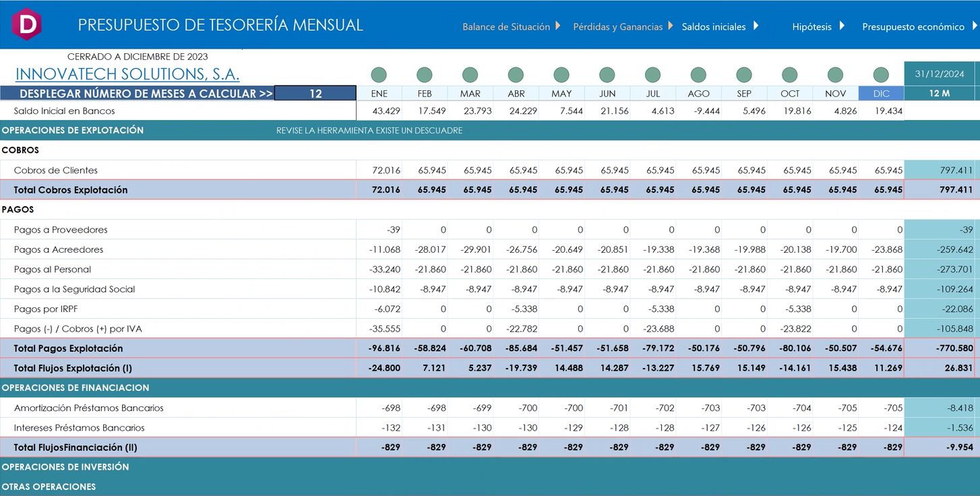The image size is (980, 496).
Task: Click Pagos a la Seguridad Social label
Action: pyautogui.click(x=75, y=289)
